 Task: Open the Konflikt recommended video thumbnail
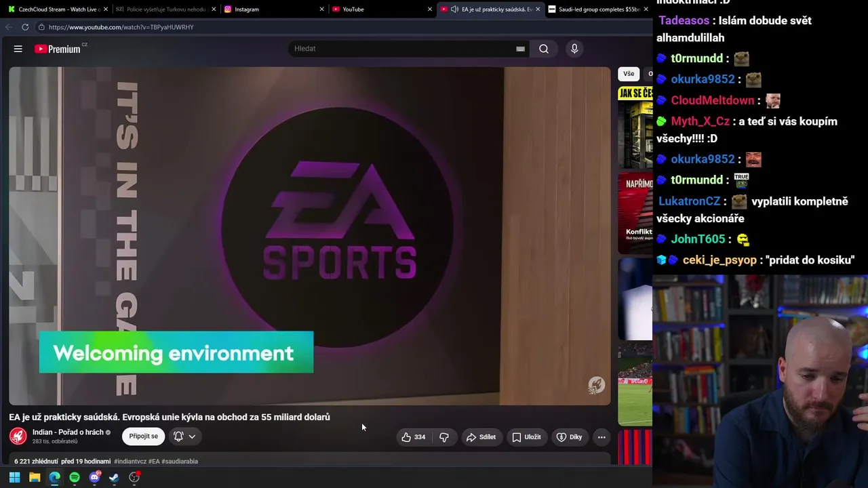pyautogui.click(x=635, y=213)
